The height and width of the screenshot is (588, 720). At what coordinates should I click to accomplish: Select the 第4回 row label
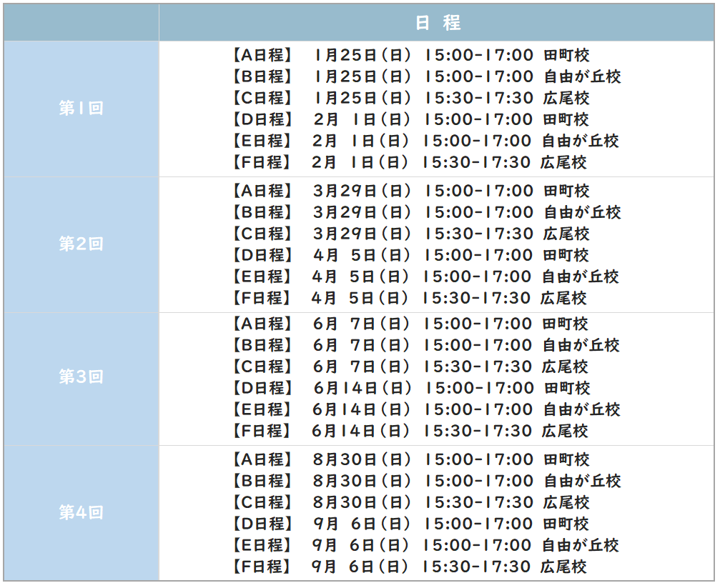point(82,513)
